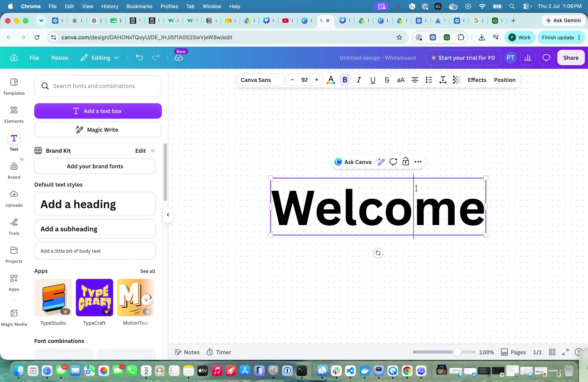The image size is (588, 382).
Task: Open grid view icon
Action: tap(552, 352)
